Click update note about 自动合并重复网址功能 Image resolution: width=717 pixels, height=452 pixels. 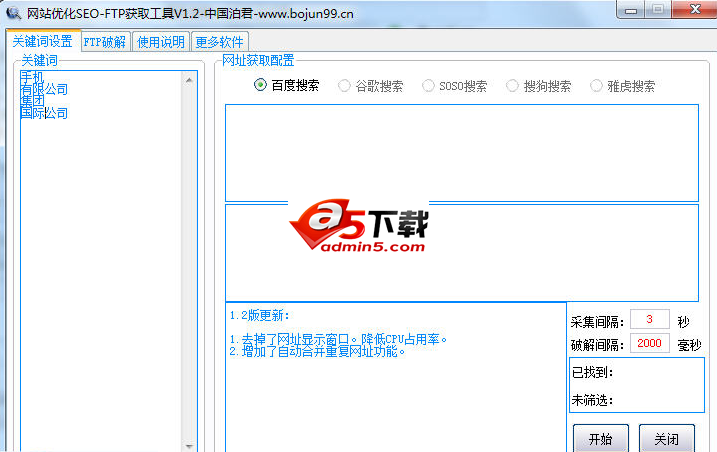click(x=317, y=351)
